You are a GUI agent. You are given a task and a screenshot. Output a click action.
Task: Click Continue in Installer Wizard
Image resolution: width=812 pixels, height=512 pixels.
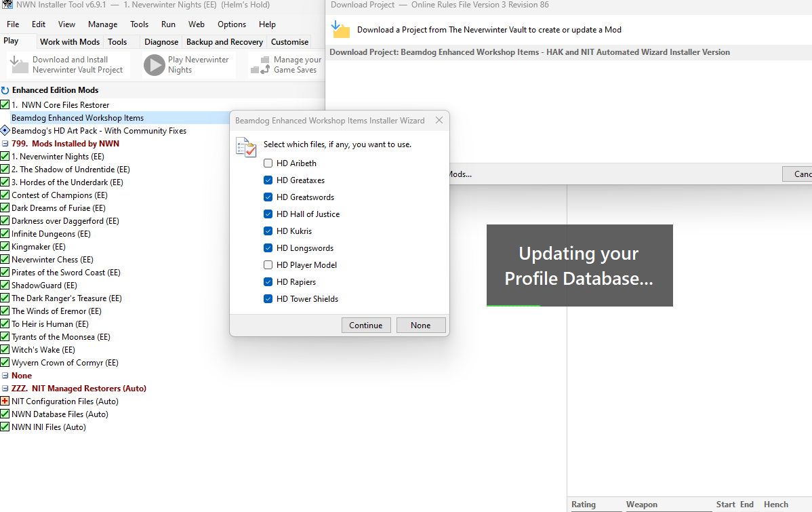[366, 326]
